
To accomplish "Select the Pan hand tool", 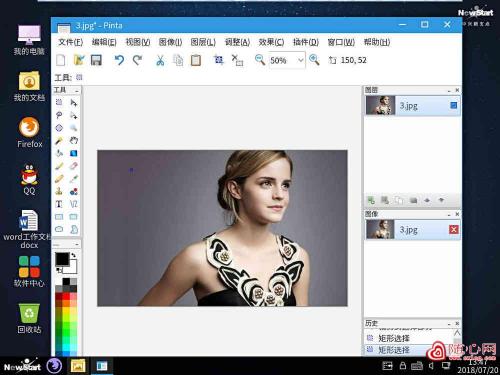I will click(74, 140).
